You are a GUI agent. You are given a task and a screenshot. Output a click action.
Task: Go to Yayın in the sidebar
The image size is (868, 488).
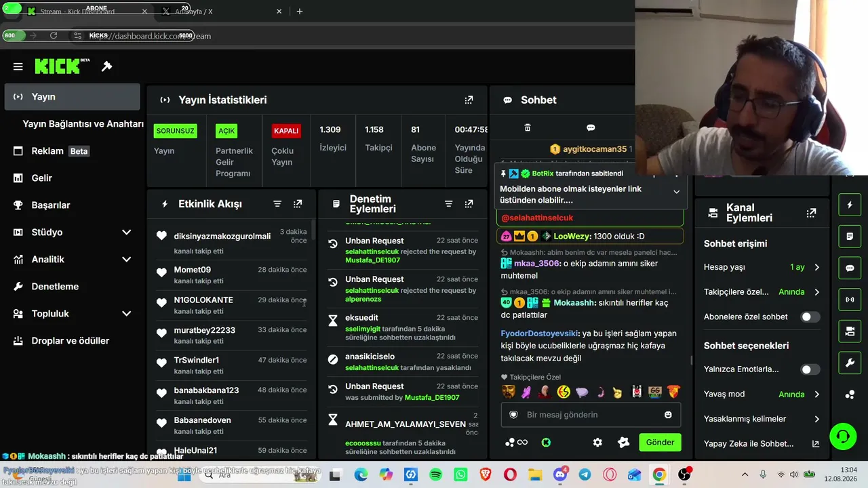[x=72, y=97]
